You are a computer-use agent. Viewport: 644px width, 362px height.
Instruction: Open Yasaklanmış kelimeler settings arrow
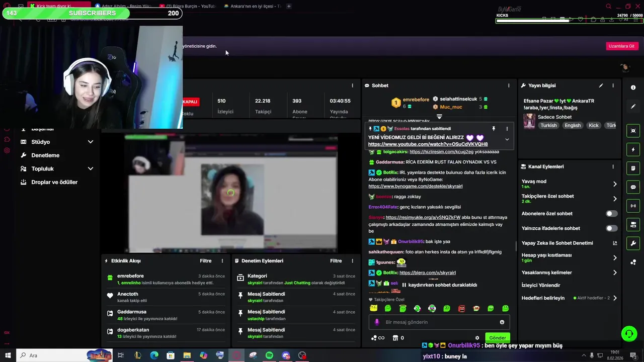(x=615, y=273)
